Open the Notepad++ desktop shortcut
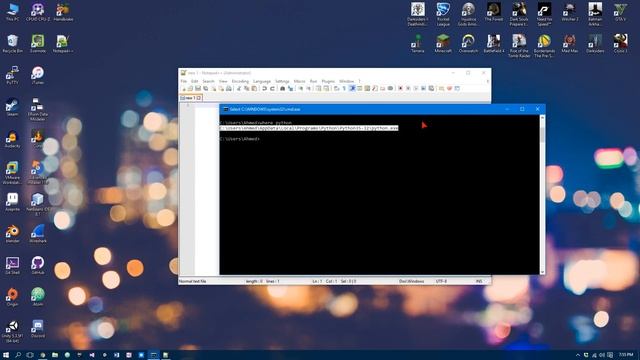Image resolution: width=640 pixels, height=360 pixels. pos(63,44)
